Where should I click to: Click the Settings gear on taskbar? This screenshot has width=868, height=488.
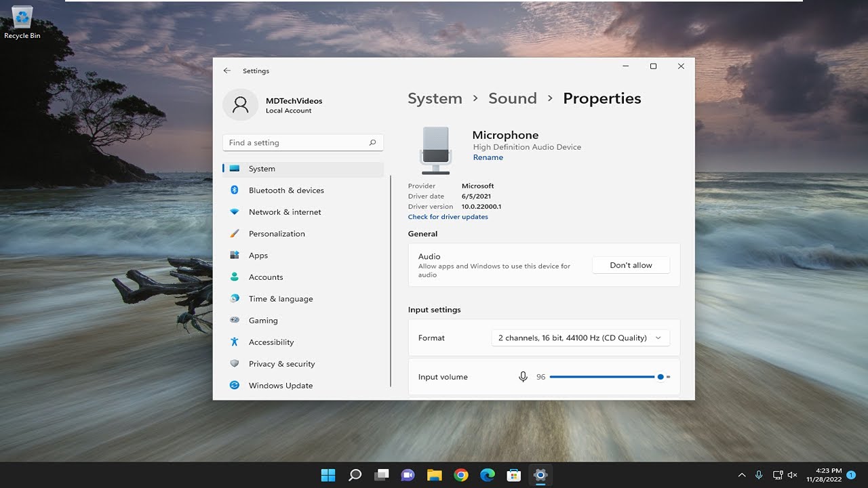pyautogui.click(x=540, y=475)
